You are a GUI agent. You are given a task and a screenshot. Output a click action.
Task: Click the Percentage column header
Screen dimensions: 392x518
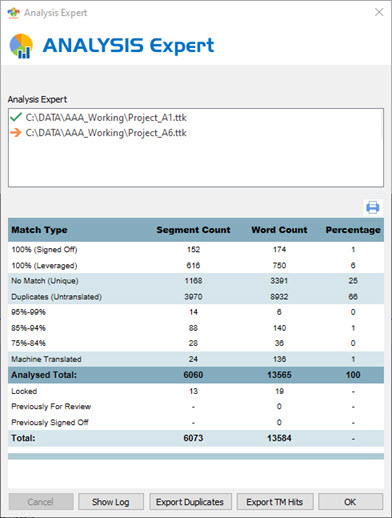353,230
